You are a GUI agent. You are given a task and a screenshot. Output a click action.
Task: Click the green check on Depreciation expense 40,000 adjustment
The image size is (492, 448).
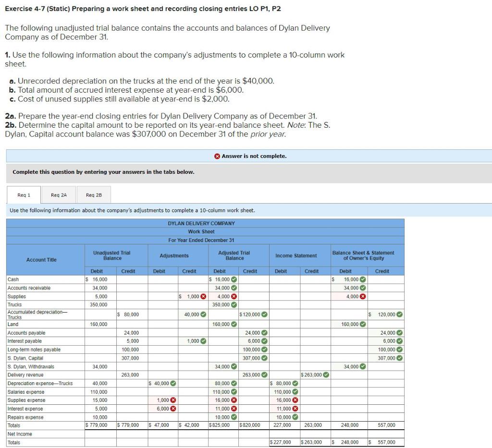point(173,383)
